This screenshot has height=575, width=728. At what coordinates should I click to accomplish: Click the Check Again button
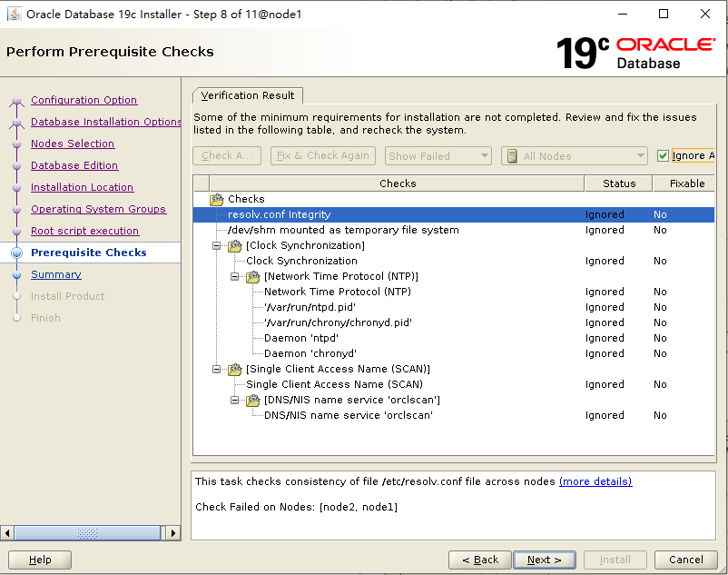click(227, 156)
